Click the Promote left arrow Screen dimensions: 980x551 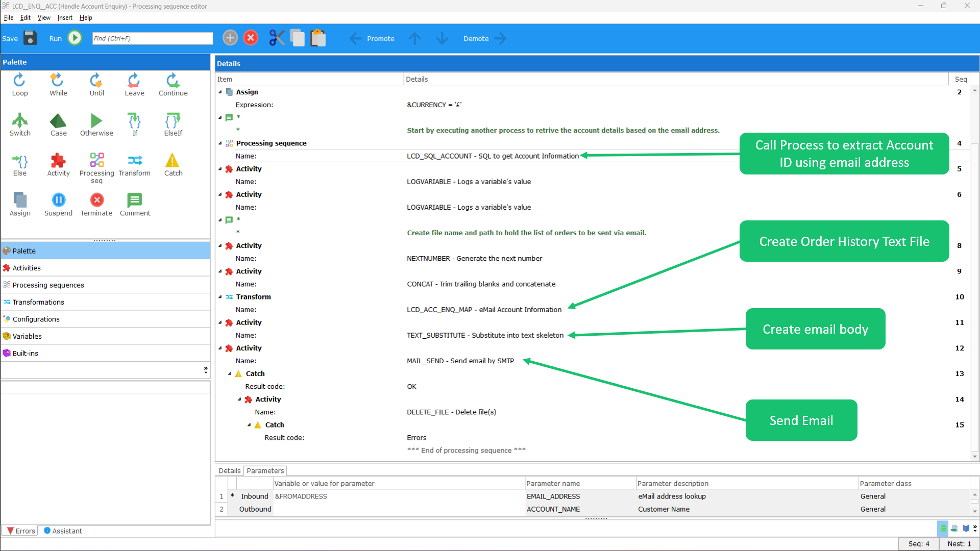tap(356, 38)
